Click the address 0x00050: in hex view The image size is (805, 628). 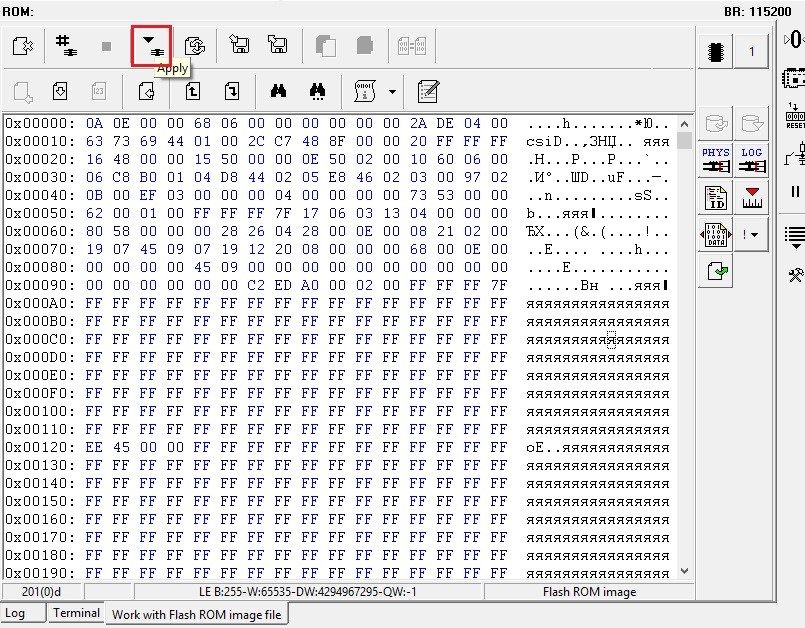coord(40,214)
